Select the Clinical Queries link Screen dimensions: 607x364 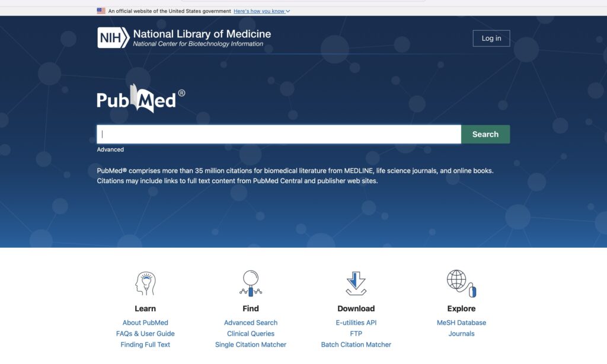[251, 334]
